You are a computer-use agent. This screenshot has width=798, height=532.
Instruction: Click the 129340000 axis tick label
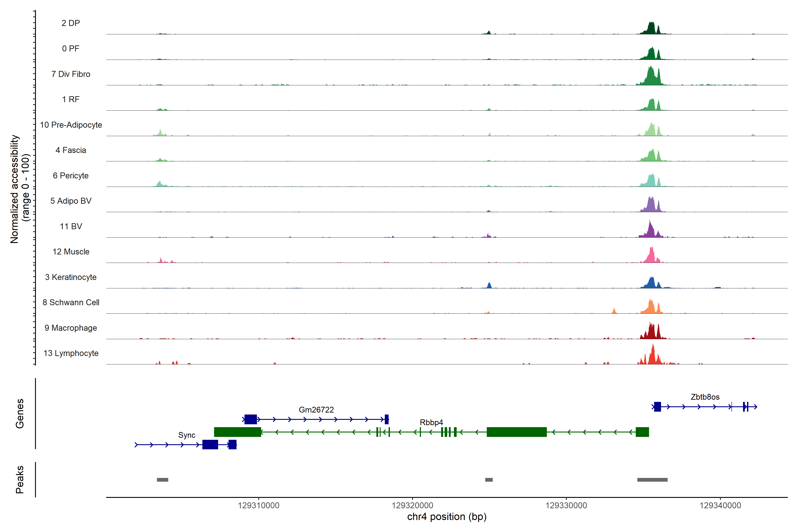coord(720,505)
